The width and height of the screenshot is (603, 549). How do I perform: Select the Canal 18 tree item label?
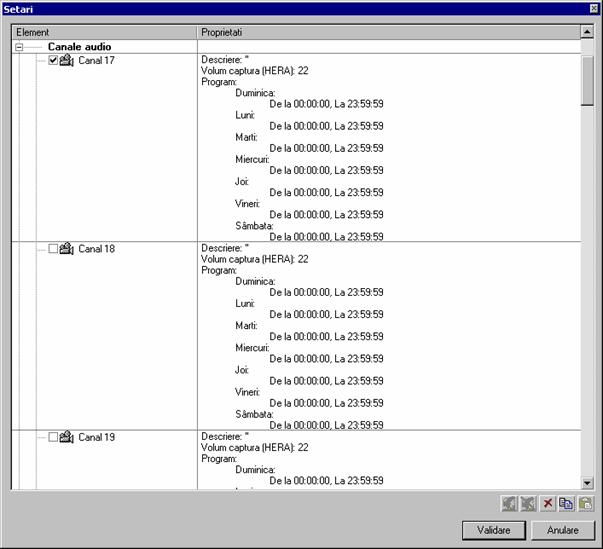point(96,248)
